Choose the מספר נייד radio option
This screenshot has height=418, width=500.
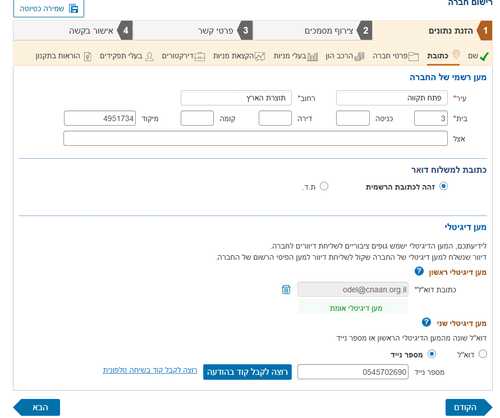[x=432, y=354]
